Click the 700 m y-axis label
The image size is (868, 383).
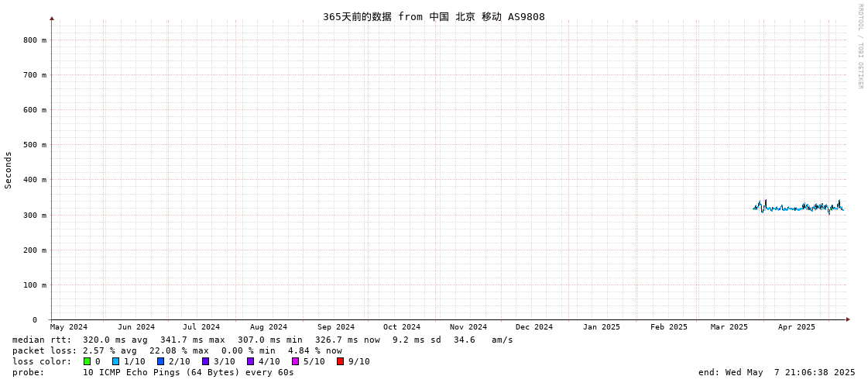click(x=35, y=75)
